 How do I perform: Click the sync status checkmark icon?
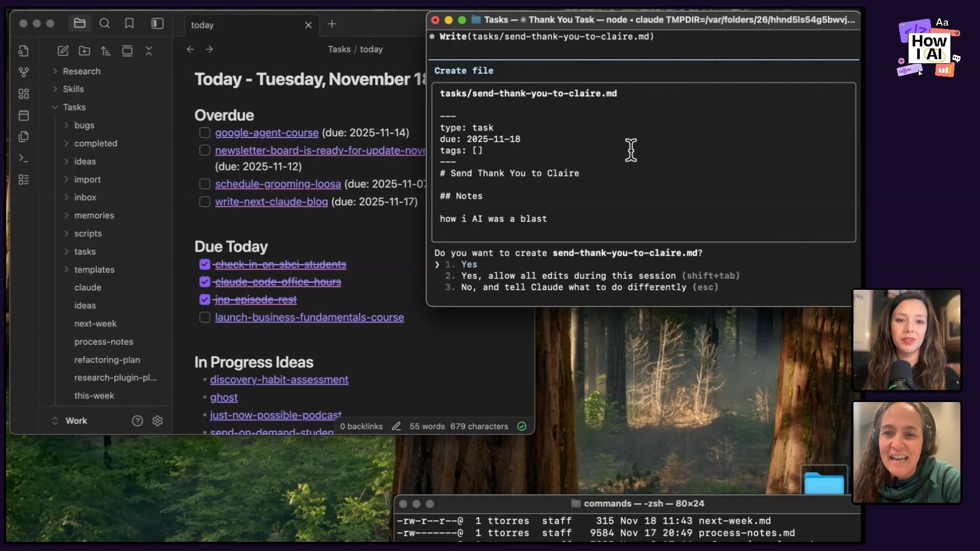pyautogui.click(x=522, y=427)
